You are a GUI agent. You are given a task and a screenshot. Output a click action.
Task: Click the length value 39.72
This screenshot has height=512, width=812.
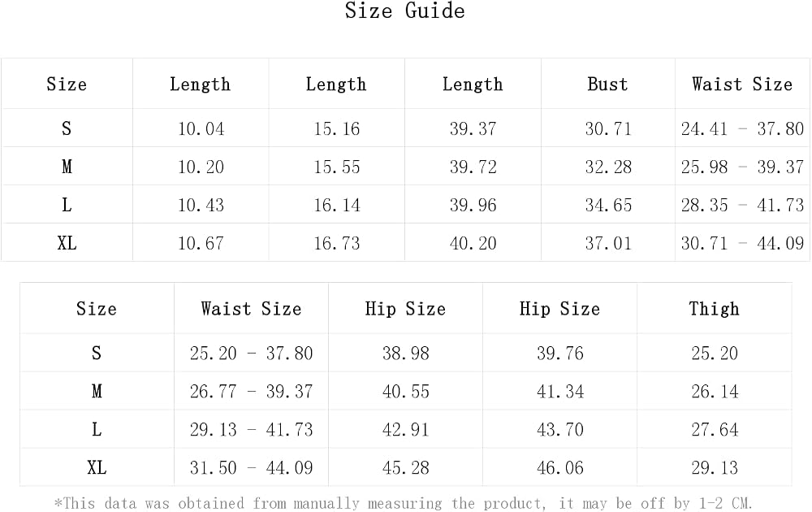473,167
